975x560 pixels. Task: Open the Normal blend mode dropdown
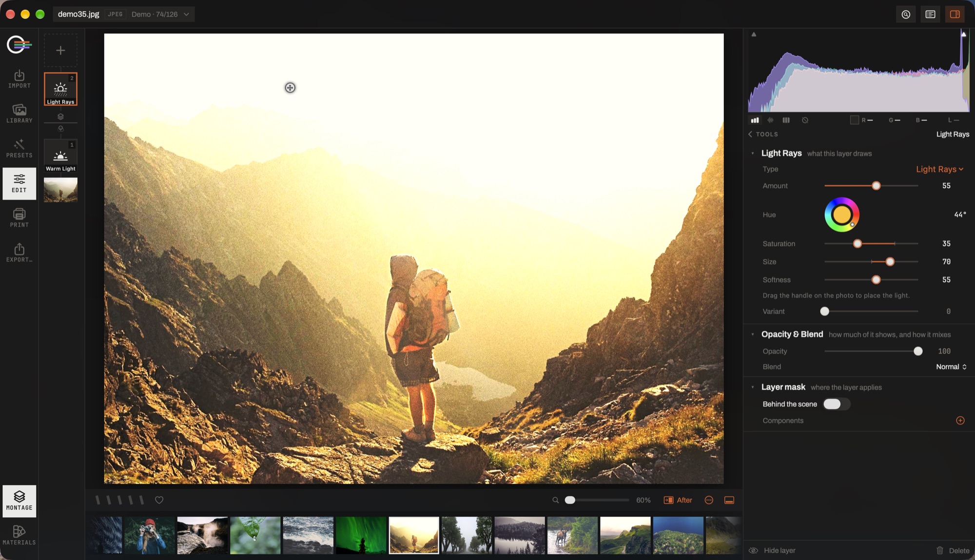(x=951, y=367)
